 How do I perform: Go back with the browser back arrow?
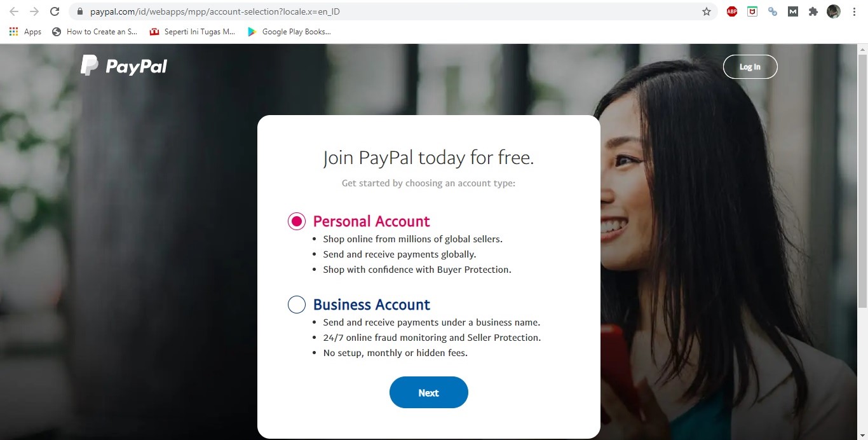click(x=14, y=11)
